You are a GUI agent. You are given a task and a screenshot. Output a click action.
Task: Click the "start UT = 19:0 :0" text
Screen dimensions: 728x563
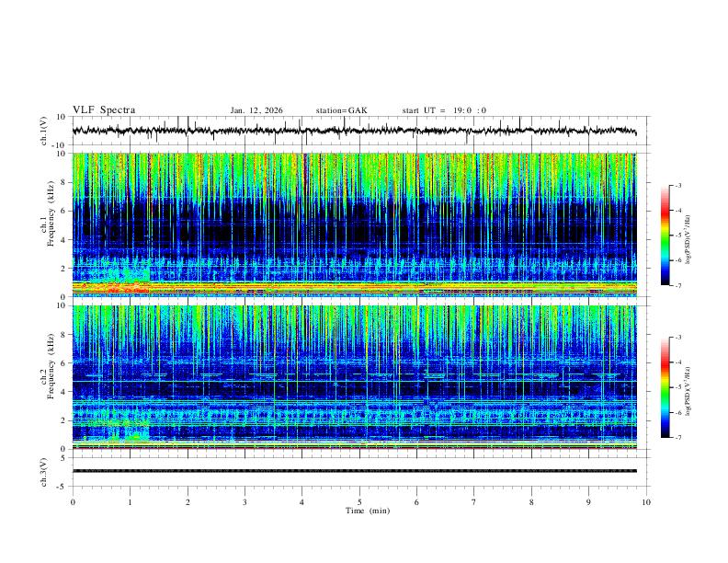444,110
